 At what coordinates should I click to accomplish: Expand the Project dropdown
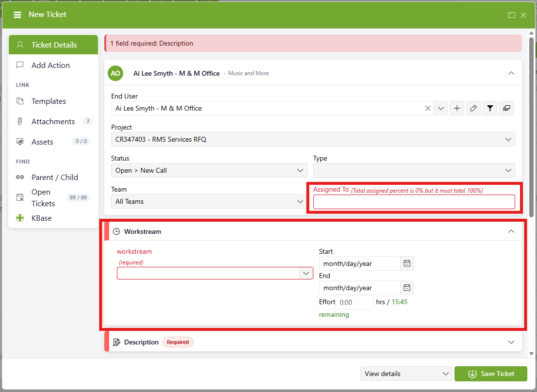[313, 139]
